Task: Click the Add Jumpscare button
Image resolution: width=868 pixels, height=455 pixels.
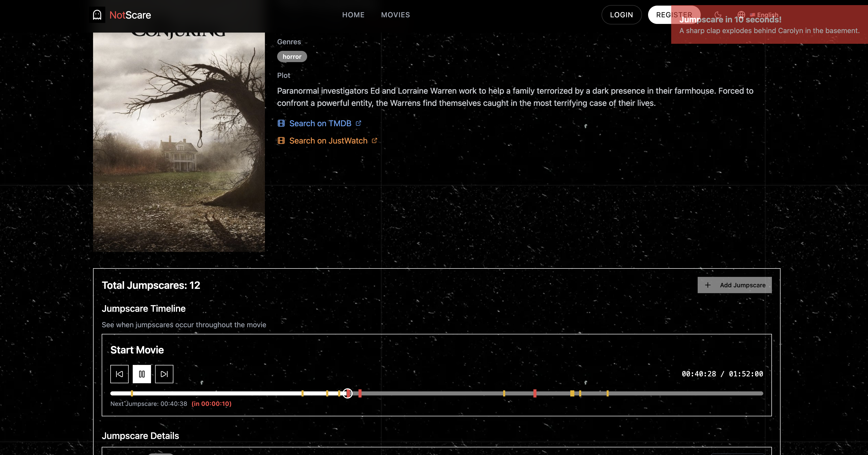Action: (x=734, y=285)
